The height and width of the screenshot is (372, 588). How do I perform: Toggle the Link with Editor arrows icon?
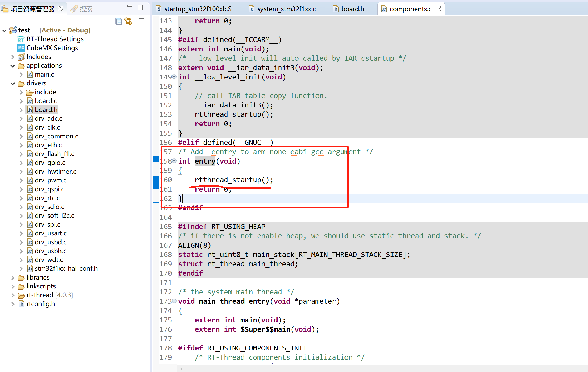coord(128,21)
